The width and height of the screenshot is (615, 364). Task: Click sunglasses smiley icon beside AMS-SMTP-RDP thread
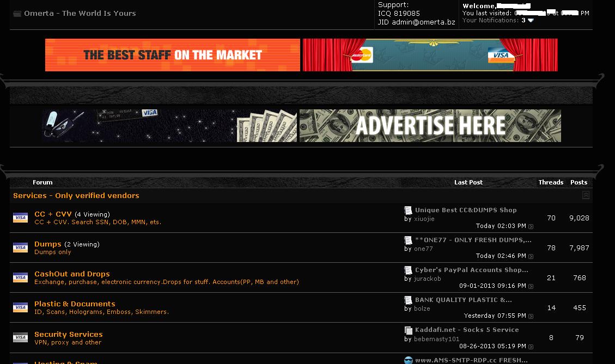(x=409, y=360)
